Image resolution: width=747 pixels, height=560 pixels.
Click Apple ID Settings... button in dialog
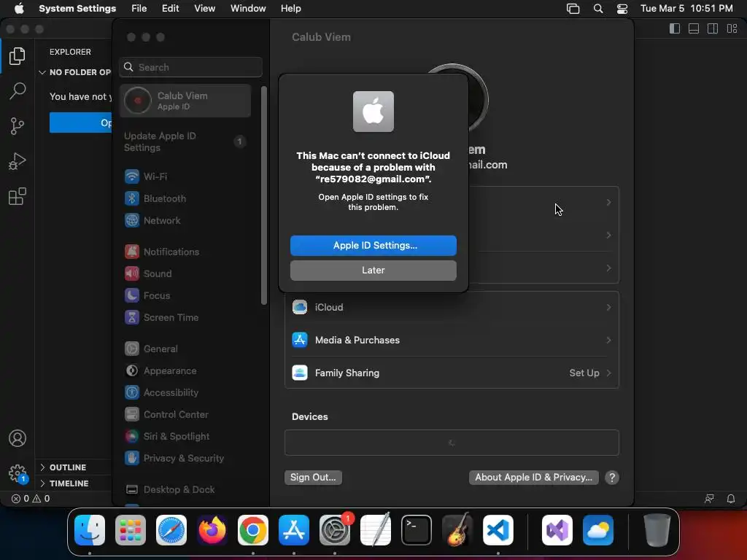(x=373, y=245)
